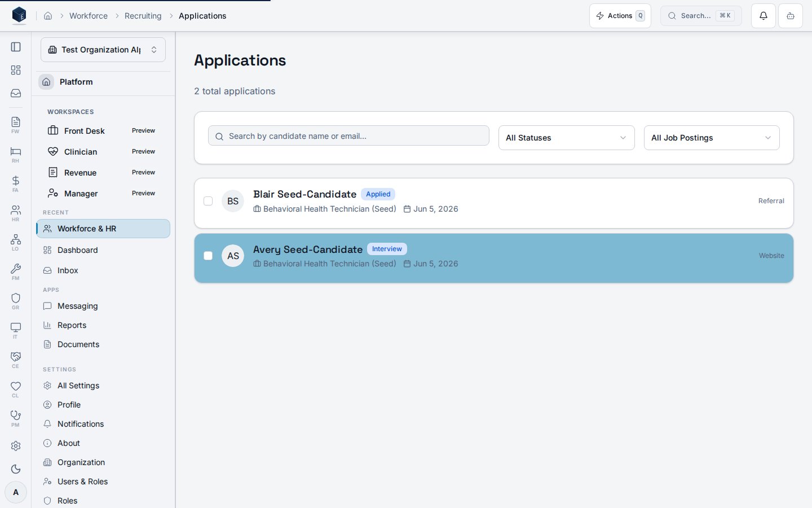Click the Website source label
812x508 pixels.
coord(771,256)
